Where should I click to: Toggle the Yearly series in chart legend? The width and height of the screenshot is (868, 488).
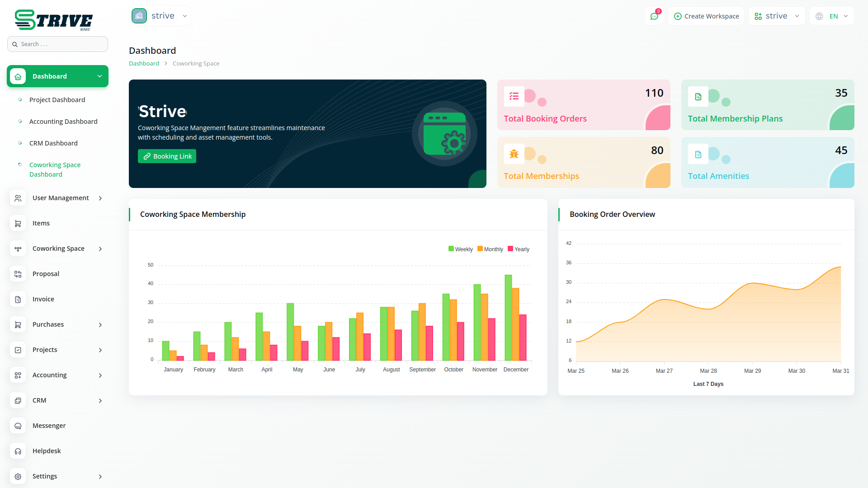519,249
